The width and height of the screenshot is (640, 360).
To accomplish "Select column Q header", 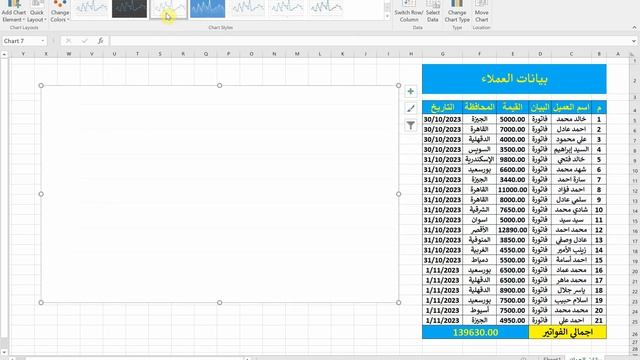I will (x=206, y=54).
